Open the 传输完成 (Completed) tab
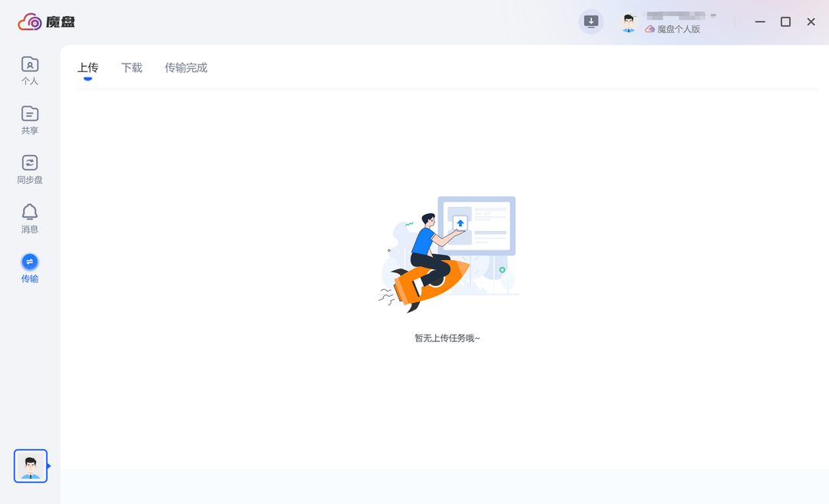The height and width of the screenshot is (504, 829). (x=185, y=68)
